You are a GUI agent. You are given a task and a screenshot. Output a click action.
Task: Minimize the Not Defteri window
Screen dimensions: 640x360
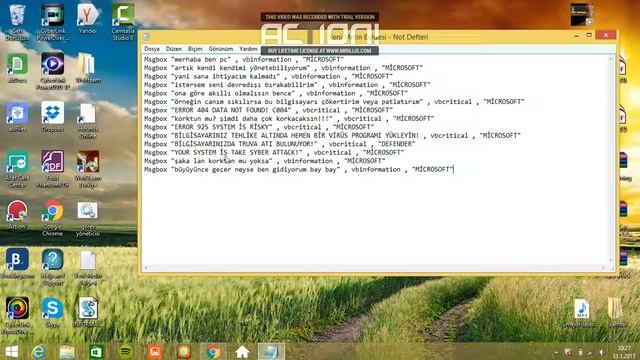(576, 36)
